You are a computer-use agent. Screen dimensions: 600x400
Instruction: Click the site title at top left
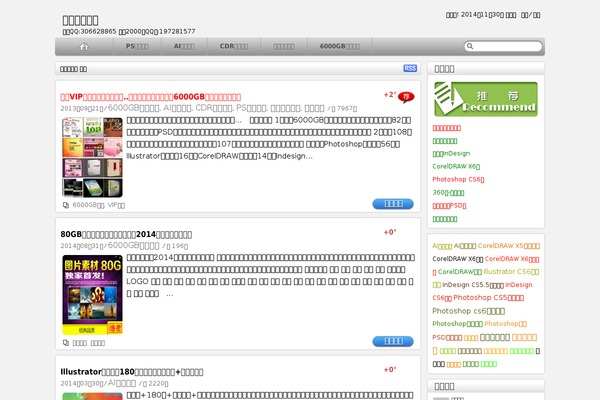click(80, 20)
